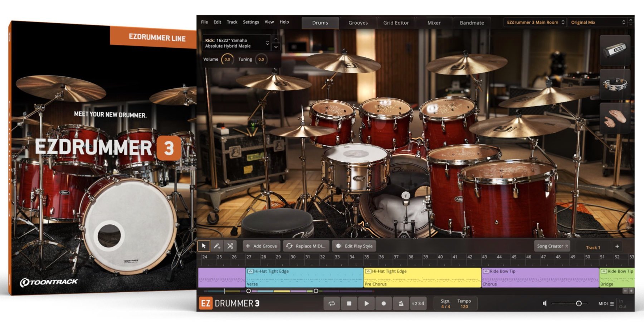The image size is (644, 322).
Task: Open the EZdrummer 3 Main Room dropdown
Action: pyautogui.click(x=535, y=22)
